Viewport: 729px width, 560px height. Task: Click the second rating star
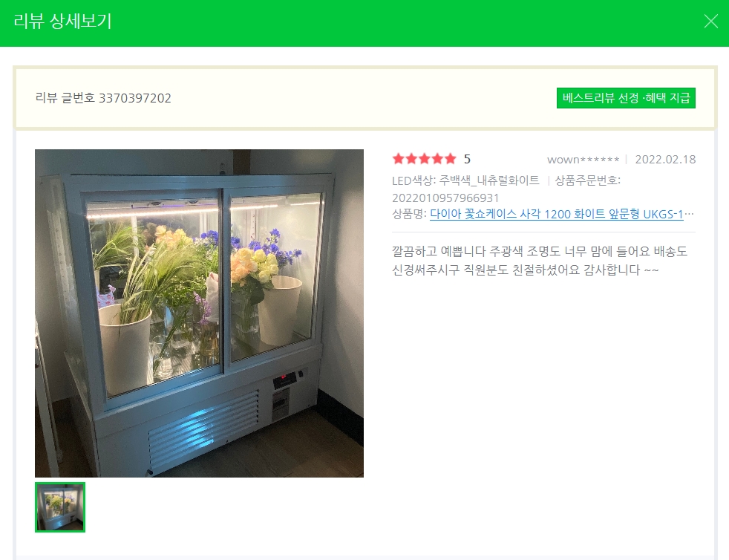click(x=411, y=159)
